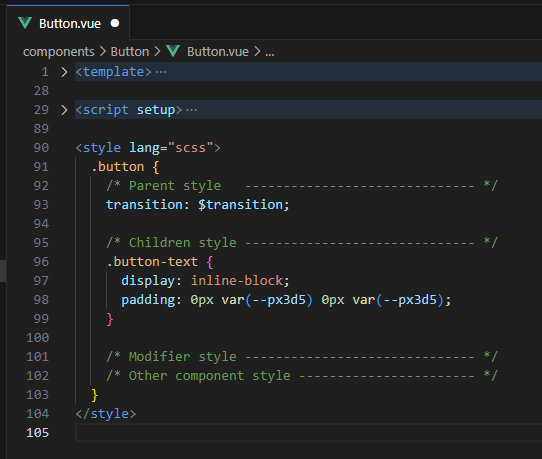
Task: Click the unsaved dot on Button.vue tab
Action: [115, 23]
